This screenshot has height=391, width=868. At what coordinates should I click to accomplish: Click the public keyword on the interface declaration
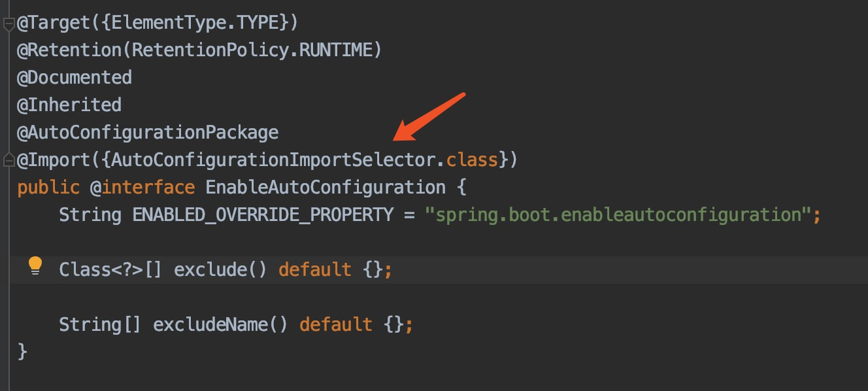click(48, 186)
